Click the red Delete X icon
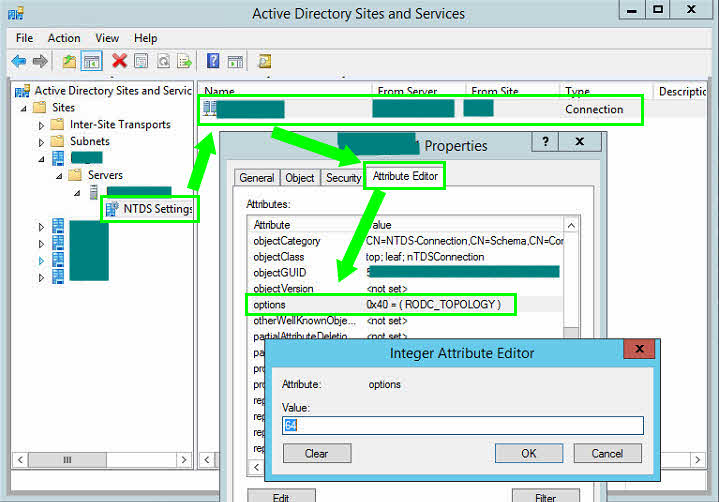Screen dimensions: 719x502 (x=119, y=61)
